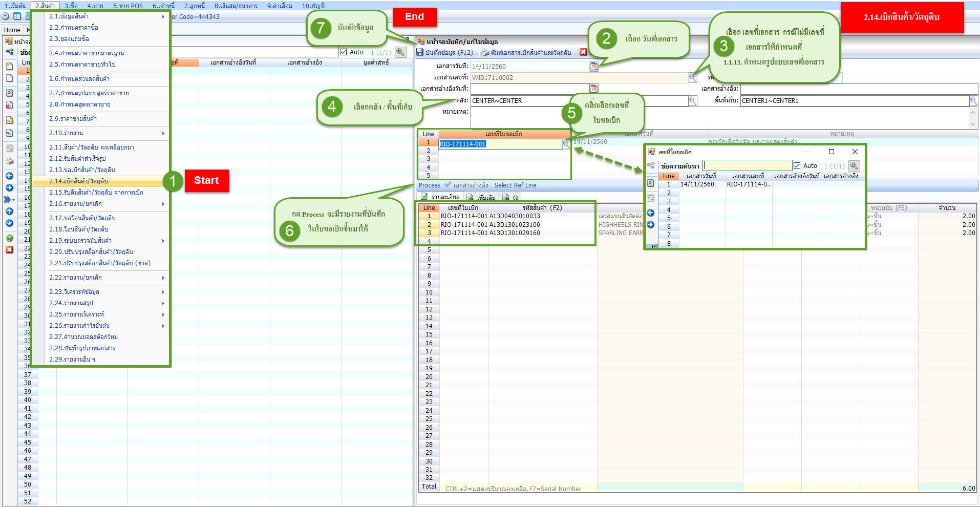This screenshot has width=980, height=507.
Task: Click the printer icon for พิมพ์เอกสารเบิกสินค้าและวัตถุดิบ
Action: click(485, 52)
